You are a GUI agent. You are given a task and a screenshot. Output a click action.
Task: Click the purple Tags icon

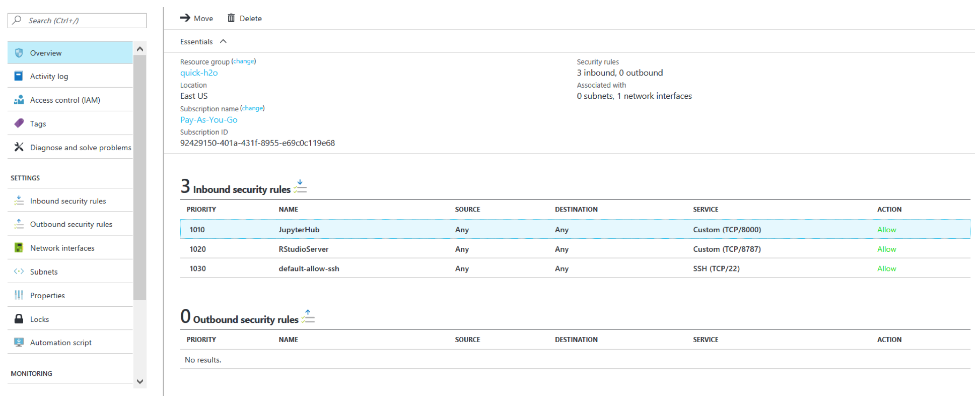pyautogui.click(x=19, y=123)
